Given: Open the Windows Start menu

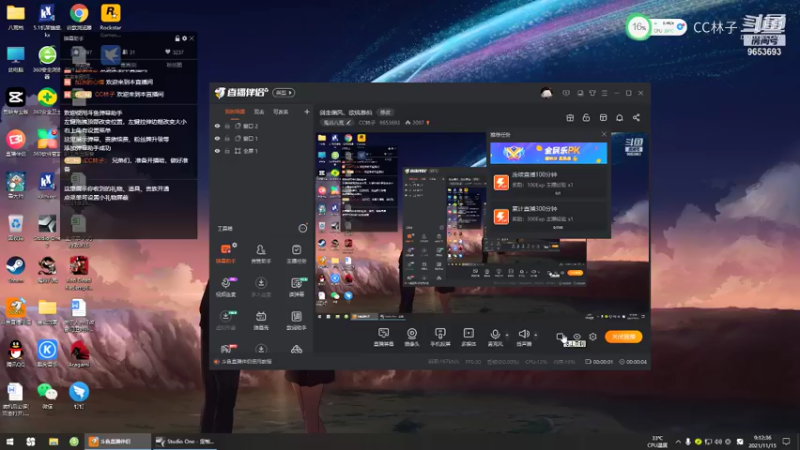Looking at the screenshot, I should pyautogui.click(x=10, y=441).
